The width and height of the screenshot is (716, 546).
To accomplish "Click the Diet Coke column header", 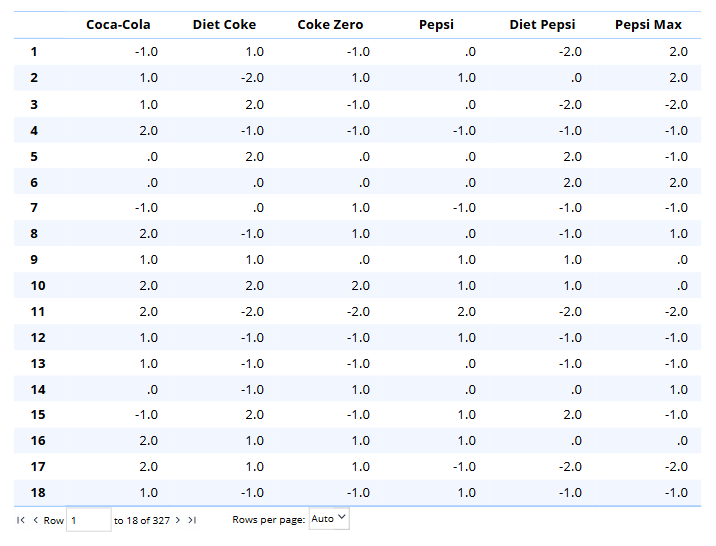I will tap(224, 25).
